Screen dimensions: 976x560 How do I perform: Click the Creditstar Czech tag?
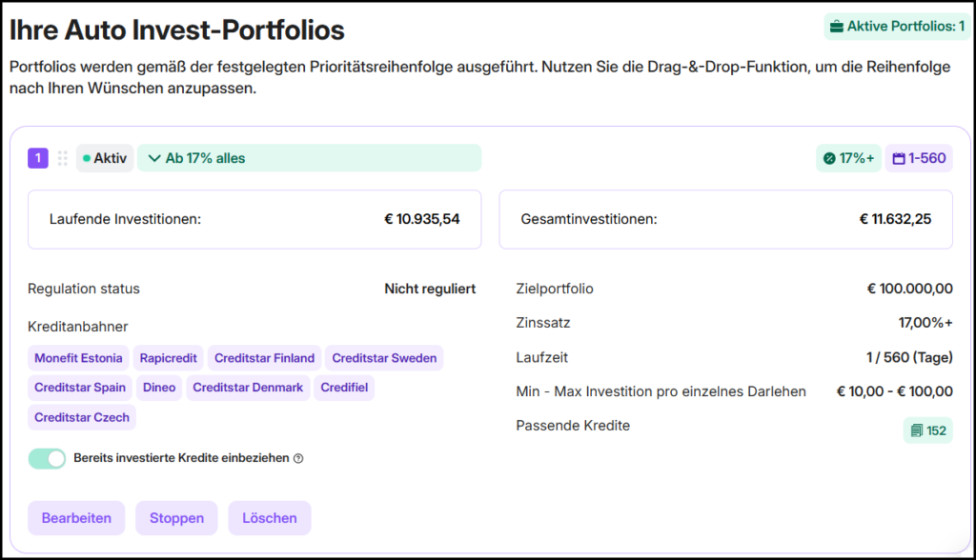pyautogui.click(x=81, y=417)
